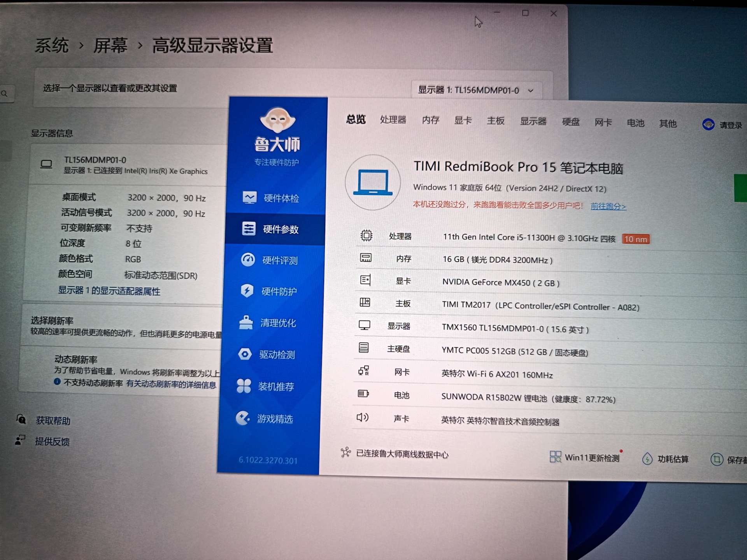Image resolution: width=747 pixels, height=560 pixels.
Task: Open 清理优化 cleanup tool
Action: point(277,323)
